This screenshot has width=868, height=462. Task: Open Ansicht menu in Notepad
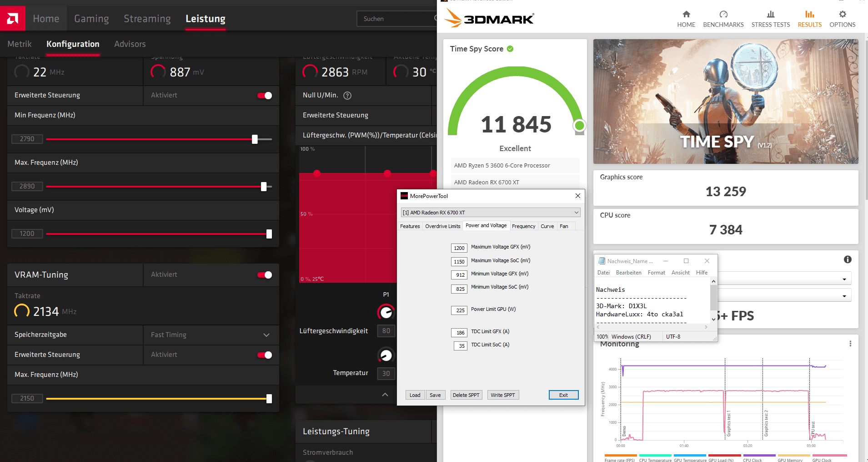pos(681,273)
